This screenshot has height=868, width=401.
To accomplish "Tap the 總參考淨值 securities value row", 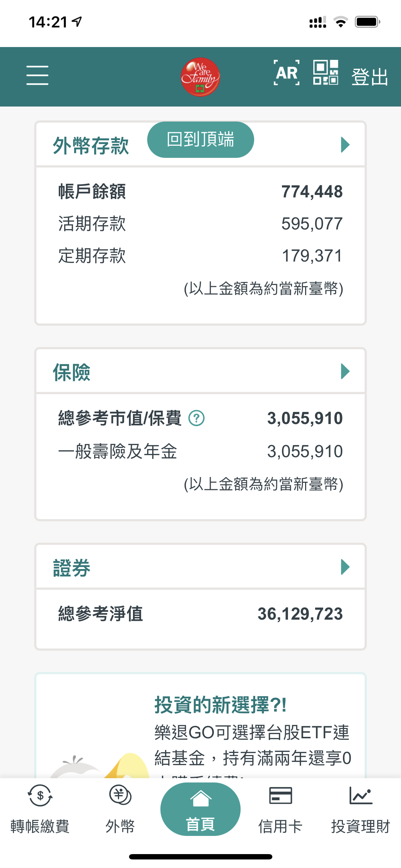I will (x=200, y=614).
